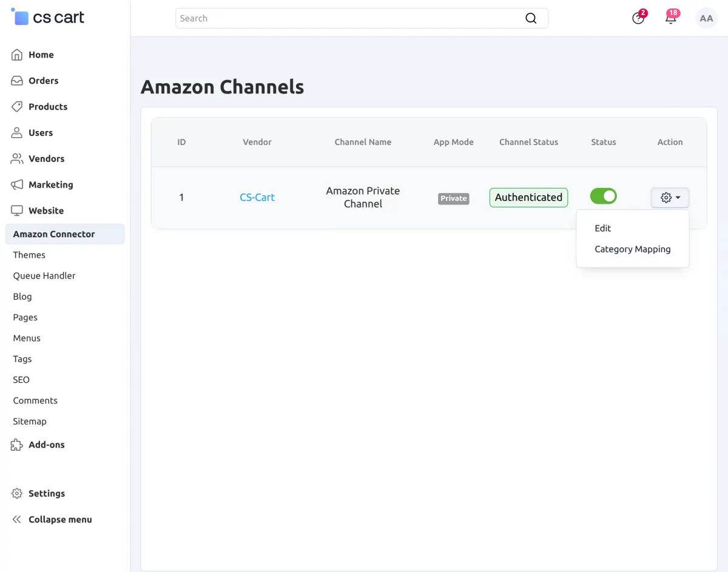
Task: Click the Channel Status column header
Action: 528,142
